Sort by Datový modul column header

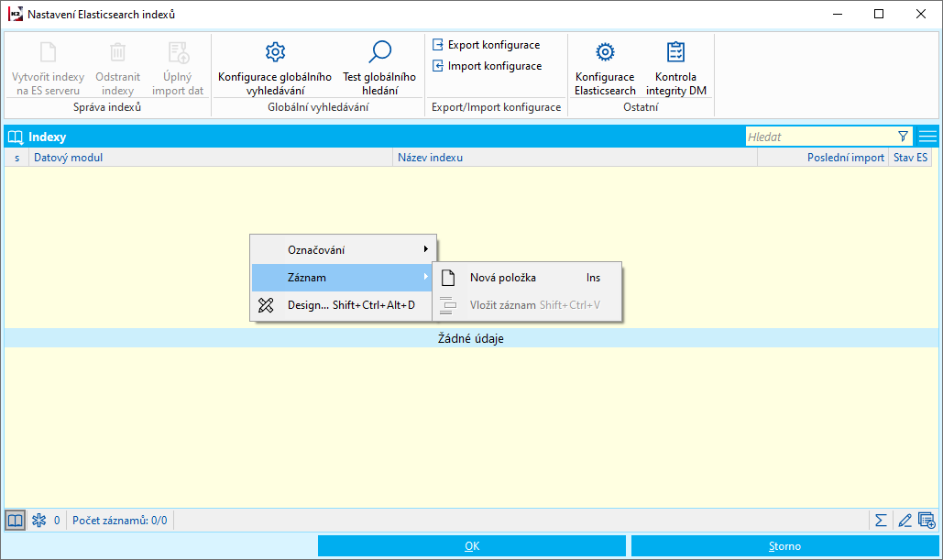211,158
